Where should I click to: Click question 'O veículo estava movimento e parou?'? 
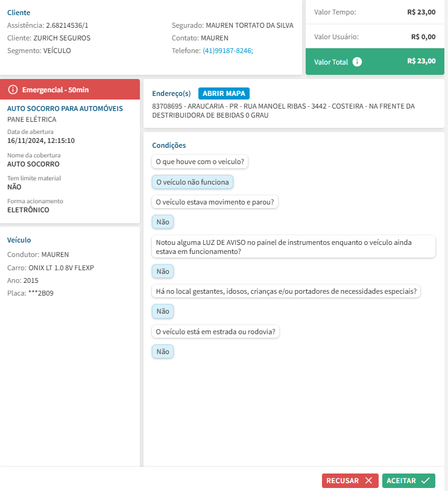215,202
